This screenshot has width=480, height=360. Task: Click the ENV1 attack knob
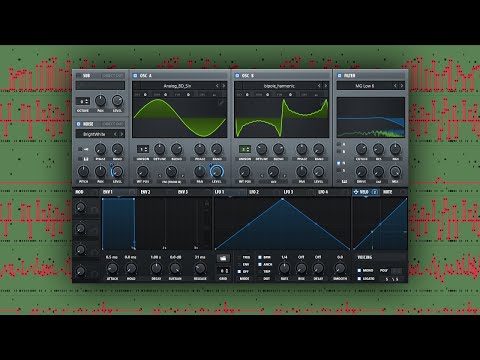pyautogui.click(x=112, y=268)
